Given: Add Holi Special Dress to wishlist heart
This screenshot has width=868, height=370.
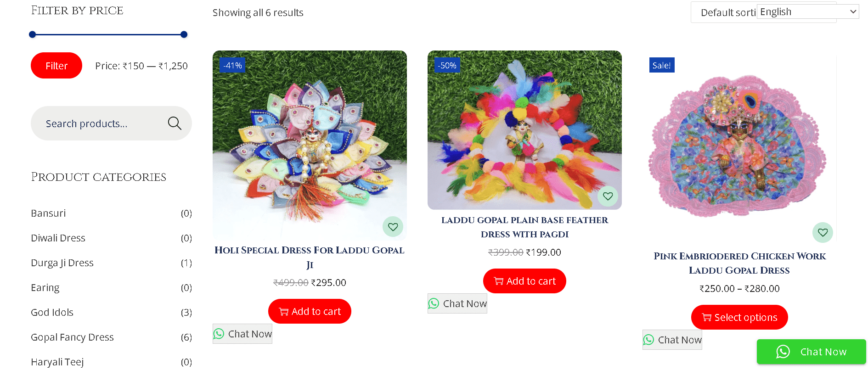Looking at the screenshot, I should 393,227.
